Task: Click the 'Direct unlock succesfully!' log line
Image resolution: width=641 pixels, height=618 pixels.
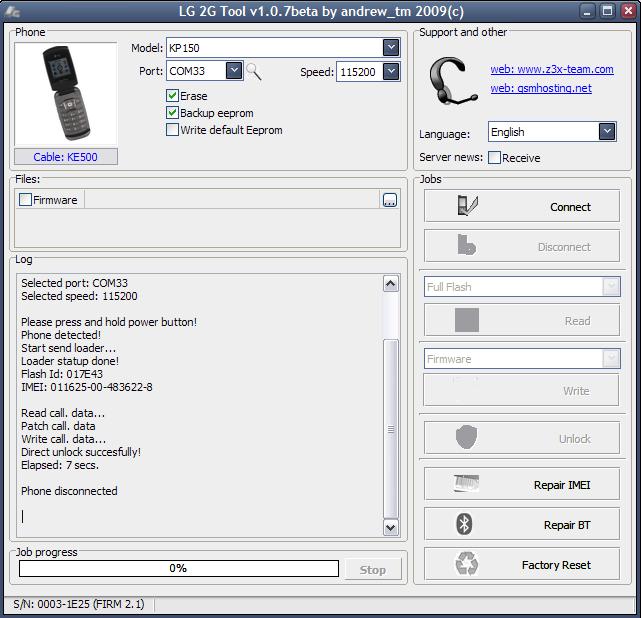Action: point(81,452)
